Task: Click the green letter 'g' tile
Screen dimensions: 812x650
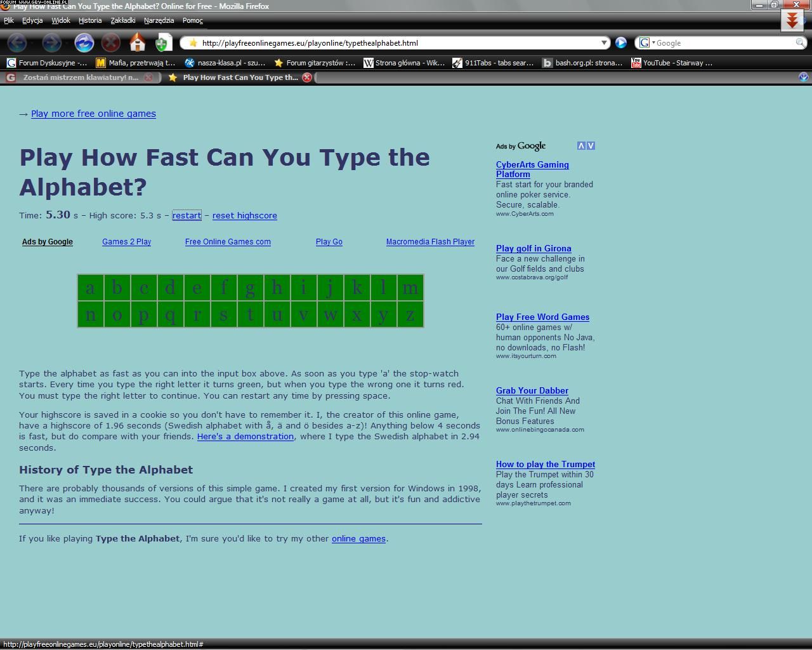Action: point(251,288)
